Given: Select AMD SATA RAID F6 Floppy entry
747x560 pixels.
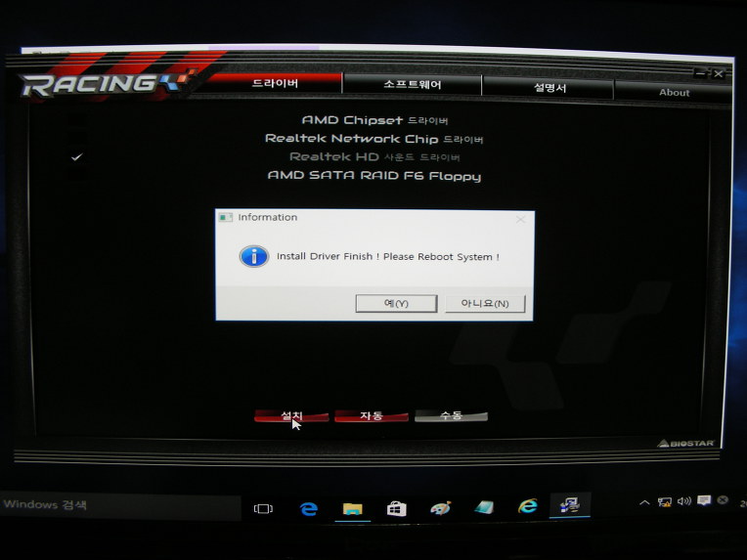Looking at the screenshot, I should 373,176.
